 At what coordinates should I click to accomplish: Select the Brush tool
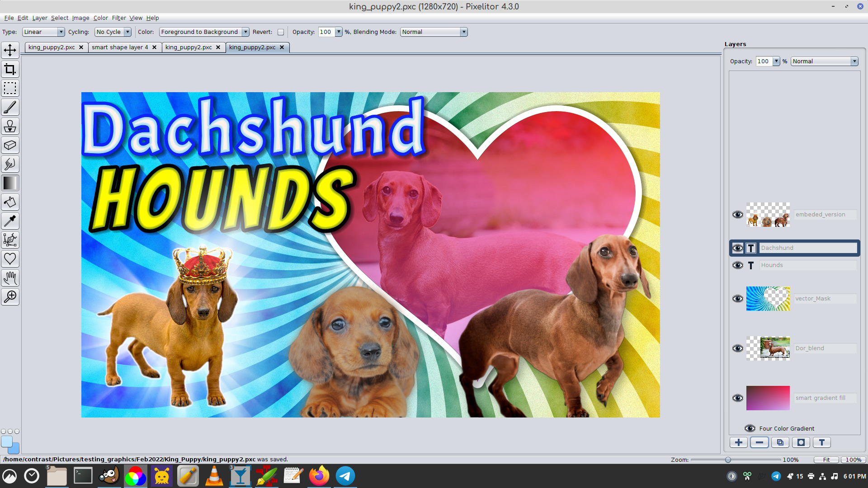click(10, 107)
